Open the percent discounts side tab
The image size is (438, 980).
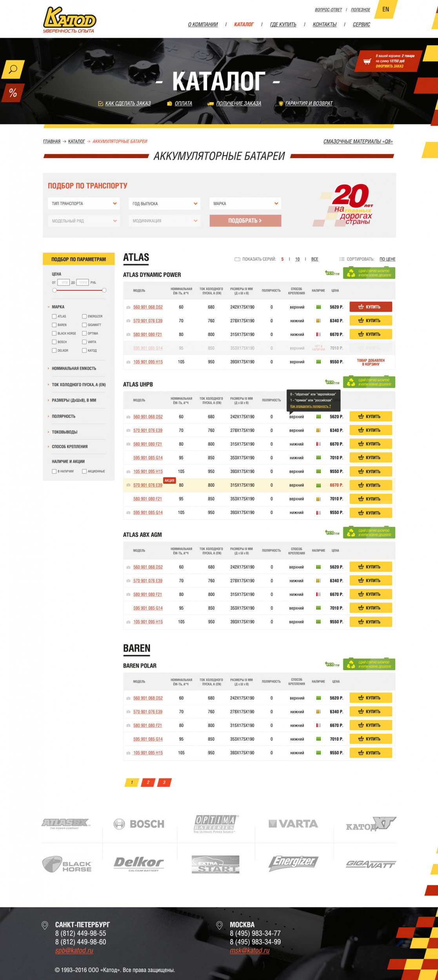coord(13,93)
